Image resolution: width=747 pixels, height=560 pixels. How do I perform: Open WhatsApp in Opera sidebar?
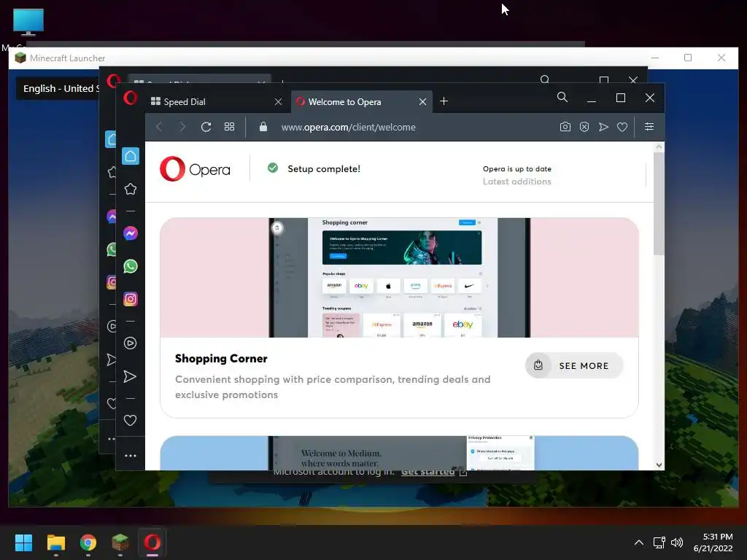point(131,266)
